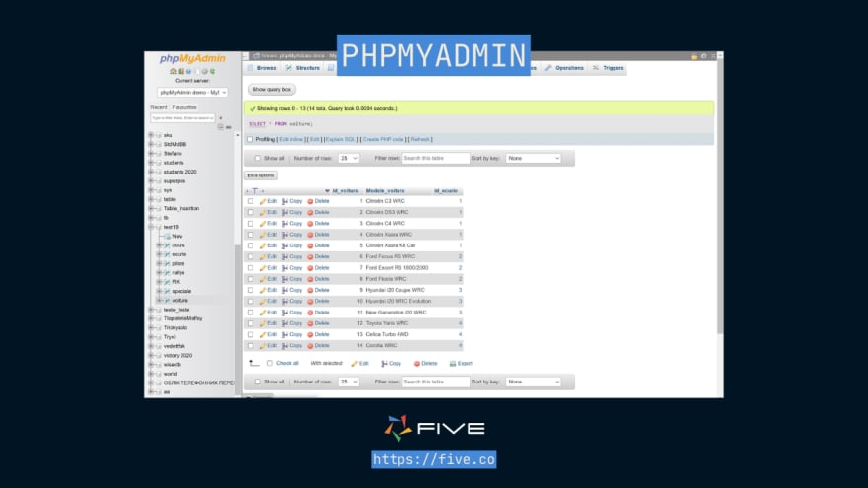Delete the Toyota Yaris WRC row
Screen dimensions: 868x488
pyautogui.click(x=319, y=323)
